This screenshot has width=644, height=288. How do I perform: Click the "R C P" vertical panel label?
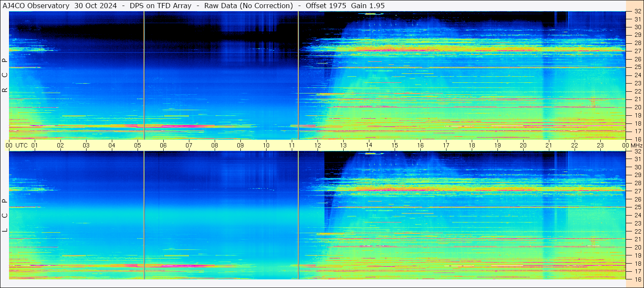click(x=5, y=75)
